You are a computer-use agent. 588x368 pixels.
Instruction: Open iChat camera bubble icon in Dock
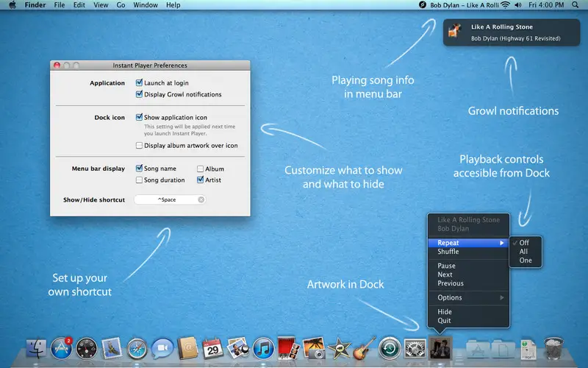162,348
